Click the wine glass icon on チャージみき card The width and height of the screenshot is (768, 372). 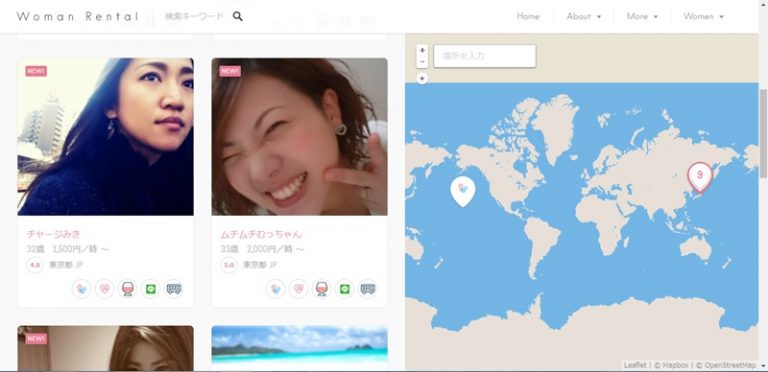pos(127,289)
